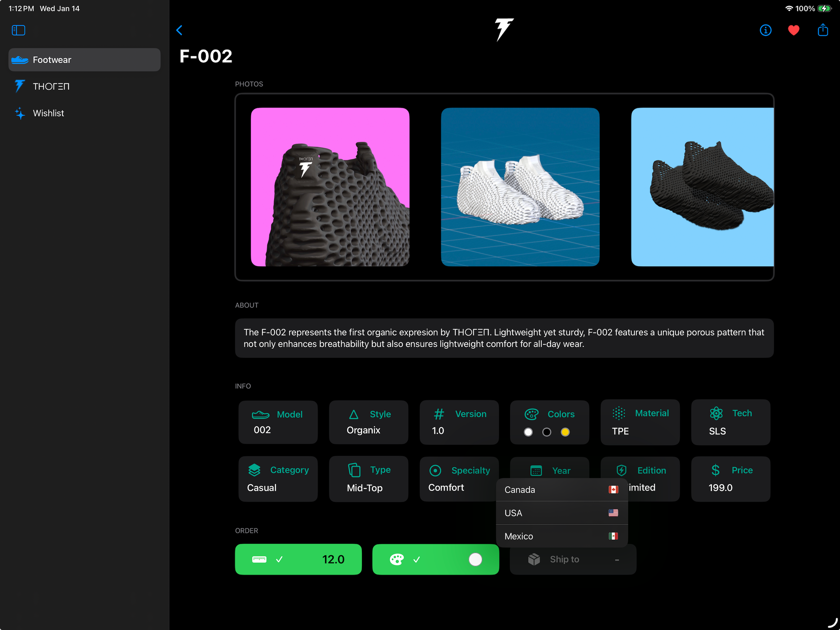Click the Version hash icon
The width and height of the screenshot is (840, 630).
pyautogui.click(x=439, y=414)
